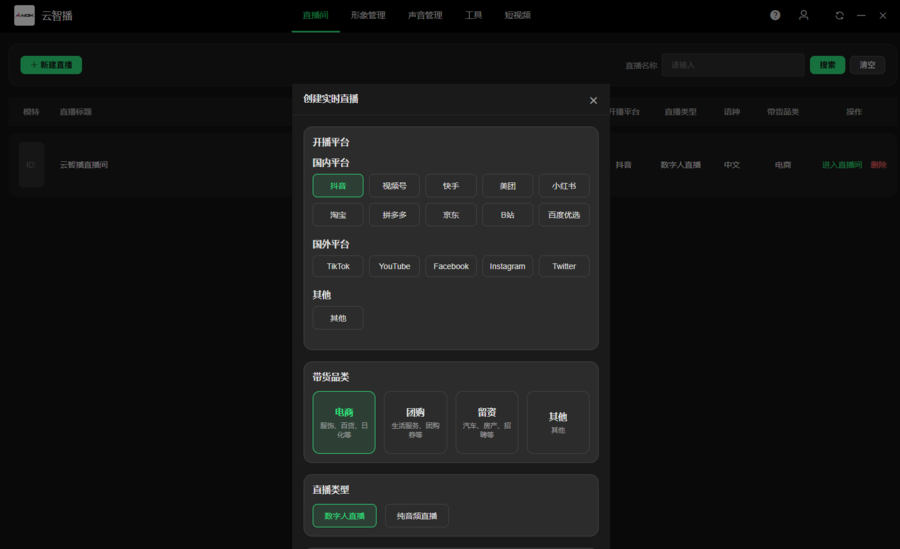This screenshot has height=549, width=900.
Task: Choose the 拼多多 platform option
Action: coord(394,215)
